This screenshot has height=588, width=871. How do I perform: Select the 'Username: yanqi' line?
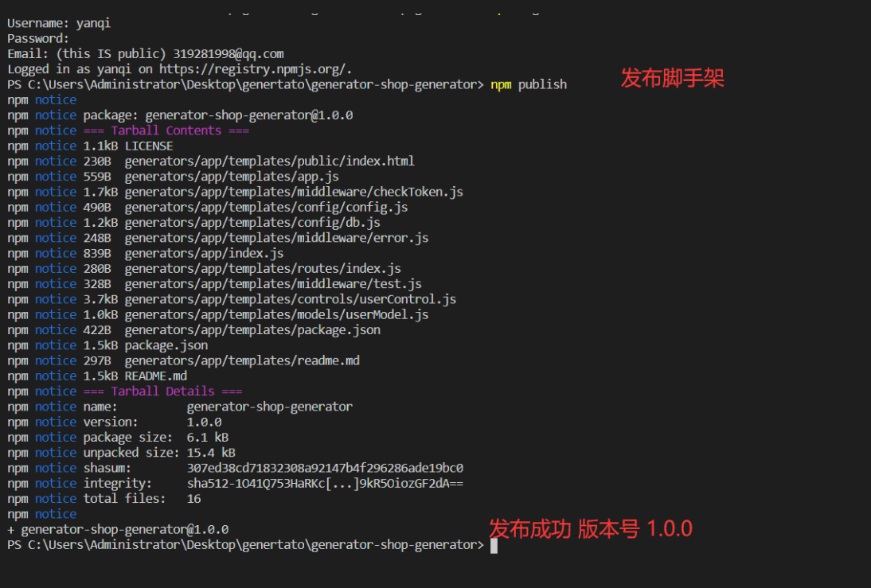click(x=59, y=23)
